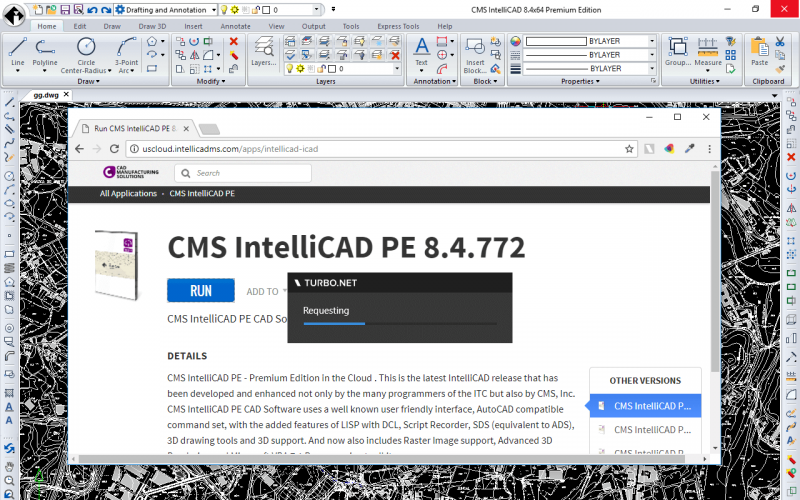Select the gg.dwg document tab
The height and width of the screenshot is (500, 800).
pyautogui.click(x=46, y=95)
